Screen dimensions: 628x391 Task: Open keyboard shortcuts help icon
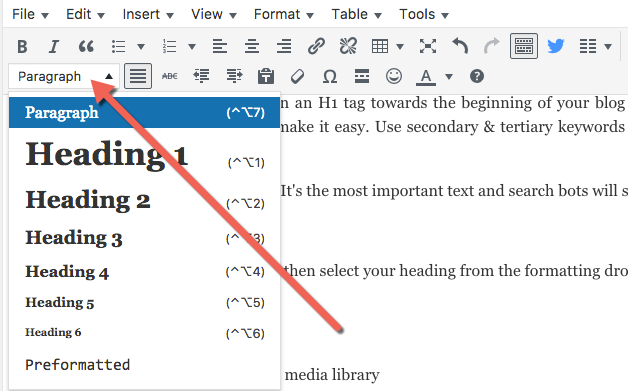point(477,76)
